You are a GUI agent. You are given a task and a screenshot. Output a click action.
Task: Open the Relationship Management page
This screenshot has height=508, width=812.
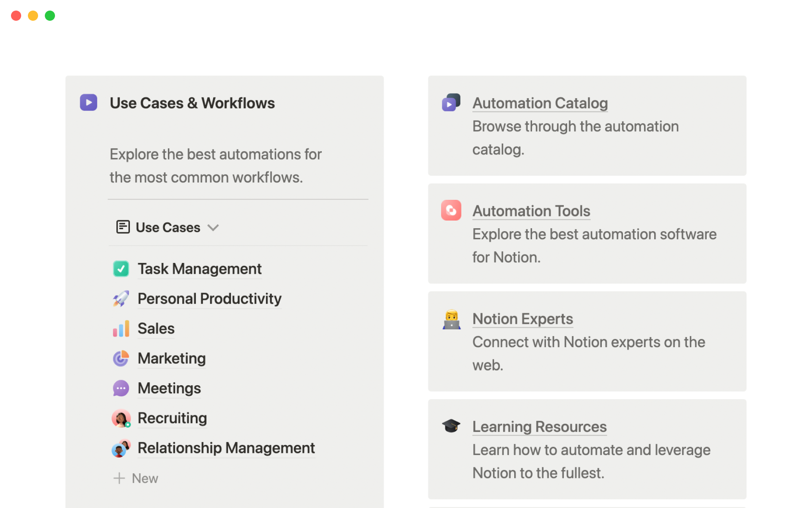[x=226, y=448]
